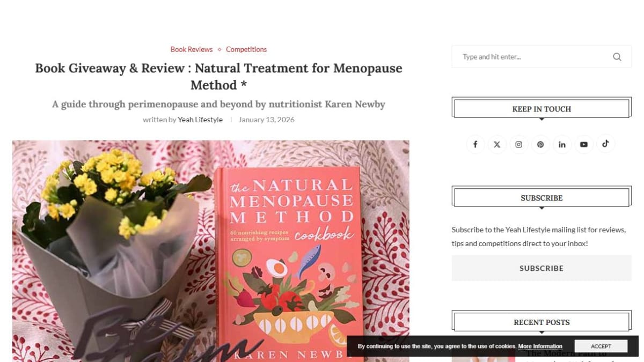
Task: Open the Facebook social icon
Action: coord(475,144)
